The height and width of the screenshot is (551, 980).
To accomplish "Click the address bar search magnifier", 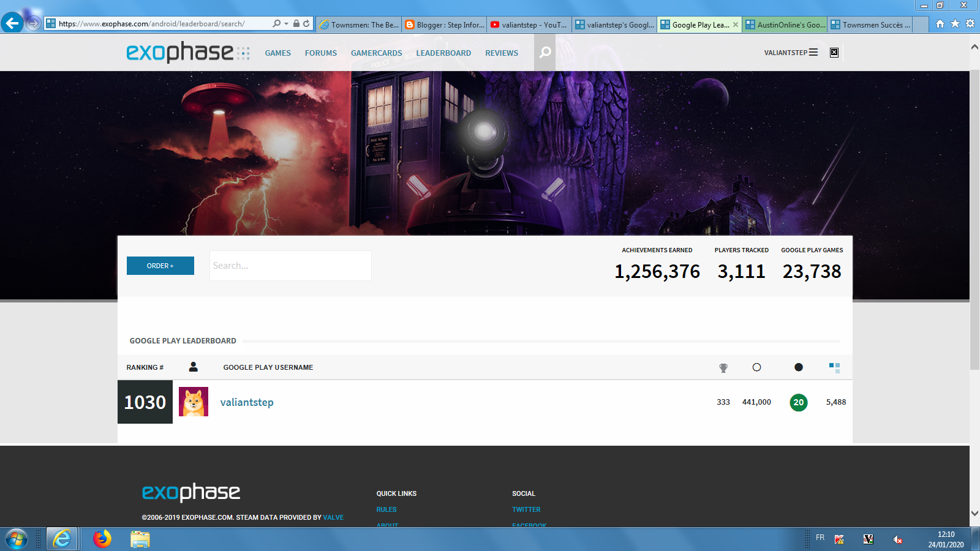I will [x=277, y=23].
